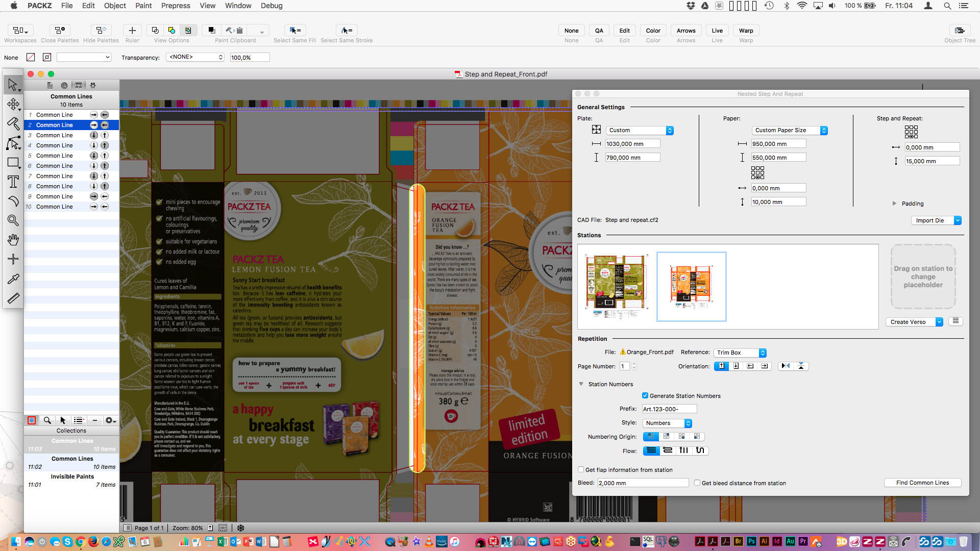Click the Hide Palettes toolbar icon
The height and width of the screenshot is (551, 980).
coord(101,31)
